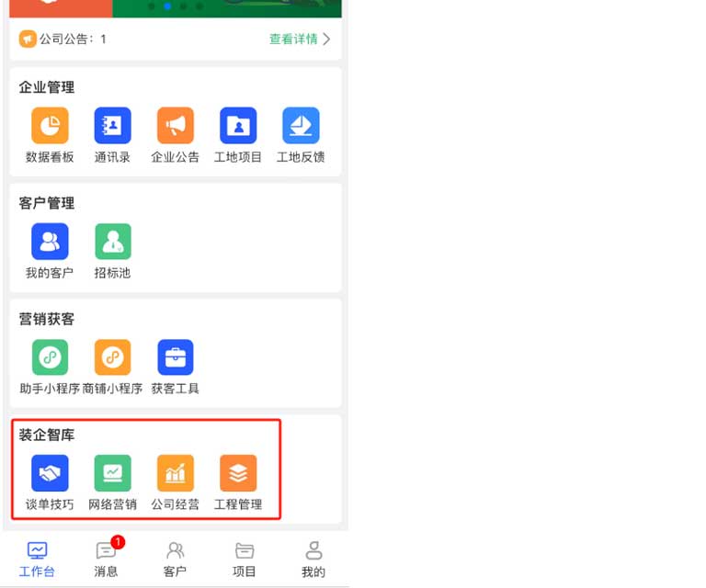The image size is (706, 588).
Task: Click 查看详情 link for announcements
Action: point(300,40)
